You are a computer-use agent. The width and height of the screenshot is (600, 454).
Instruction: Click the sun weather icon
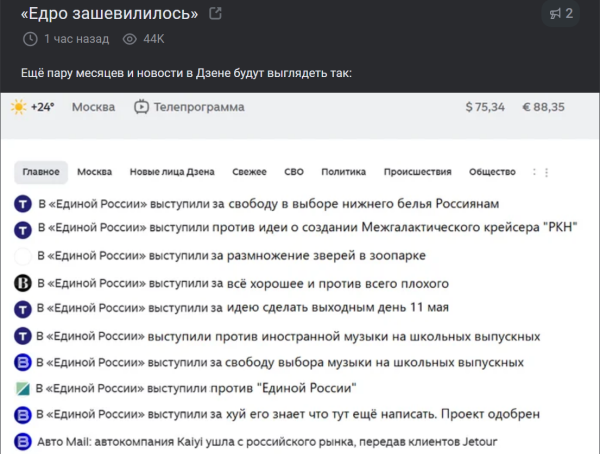tap(18, 107)
